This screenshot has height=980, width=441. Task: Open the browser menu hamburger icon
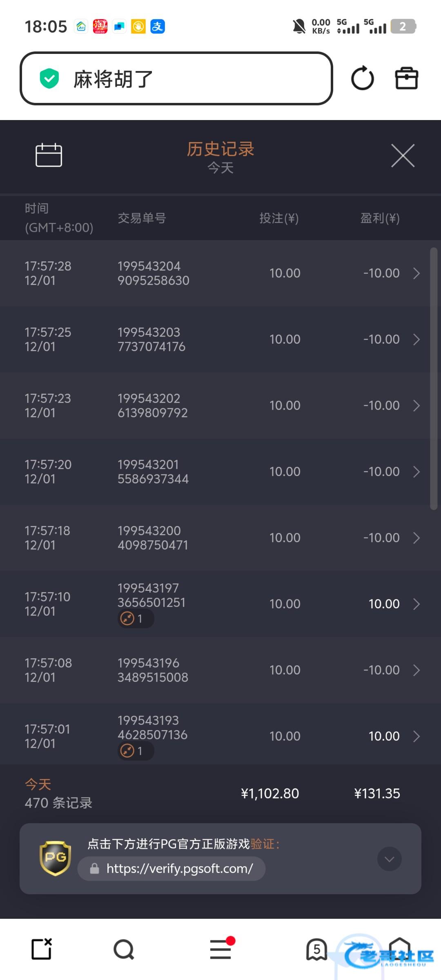click(220, 949)
